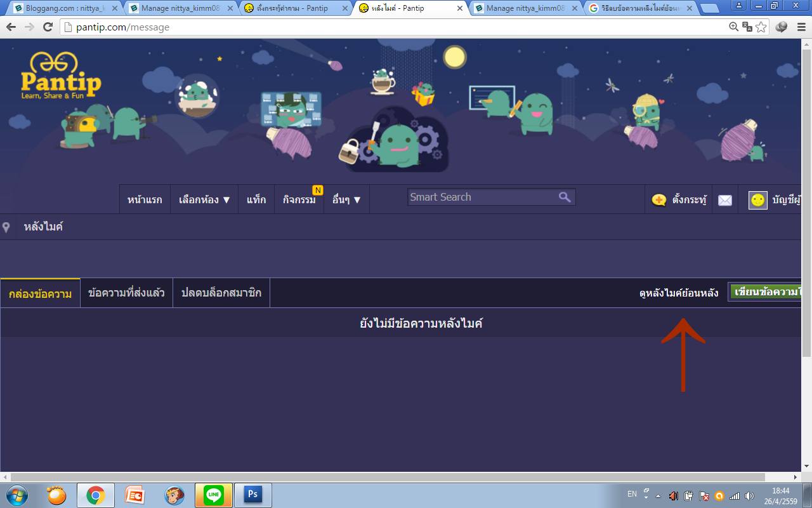
Task: Launch Chrome from the taskbar
Action: pyautogui.click(x=96, y=495)
